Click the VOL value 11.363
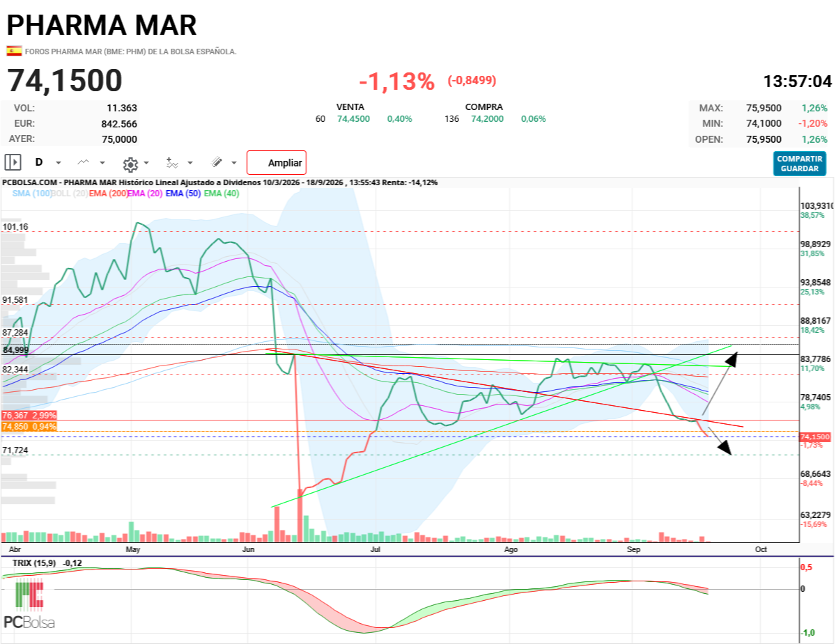This screenshot has height=644, width=836. pyautogui.click(x=122, y=108)
